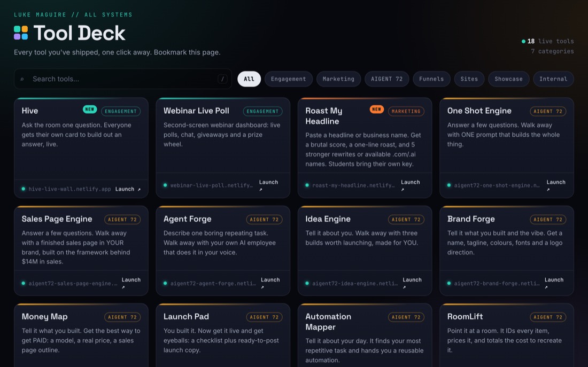Click the NEW badge on Hive card

coord(90,110)
